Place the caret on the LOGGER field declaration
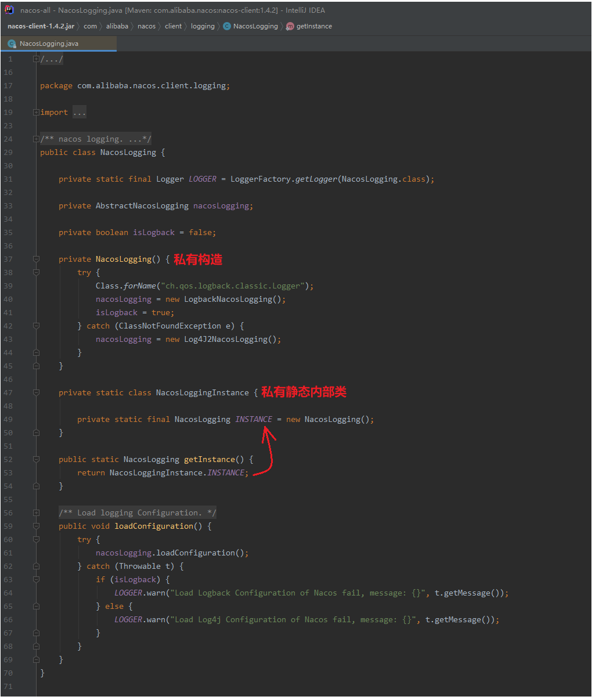This screenshot has width=599, height=700. coord(203,179)
